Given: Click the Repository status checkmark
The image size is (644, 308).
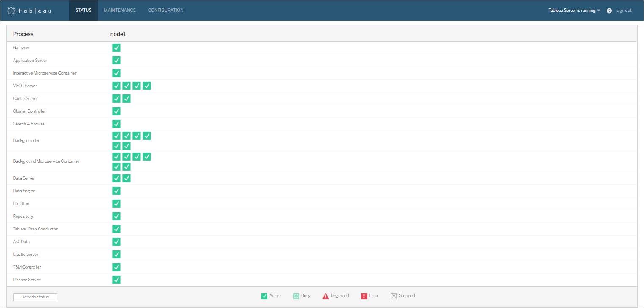Looking at the screenshot, I should (x=116, y=216).
